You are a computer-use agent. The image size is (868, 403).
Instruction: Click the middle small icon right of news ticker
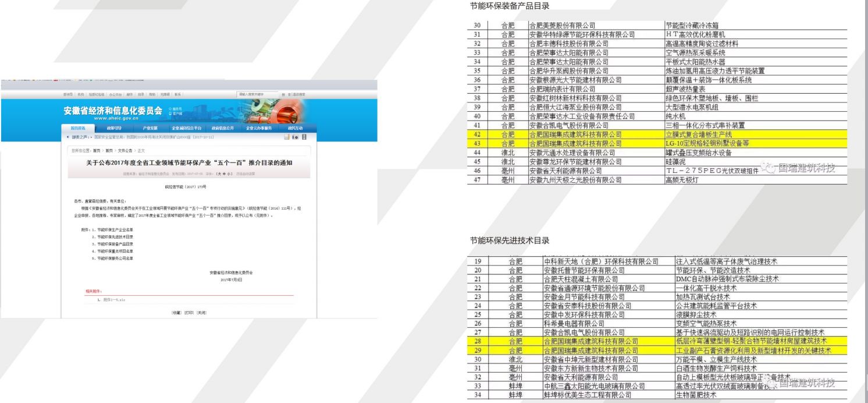pyautogui.click(x=295, y=137)
